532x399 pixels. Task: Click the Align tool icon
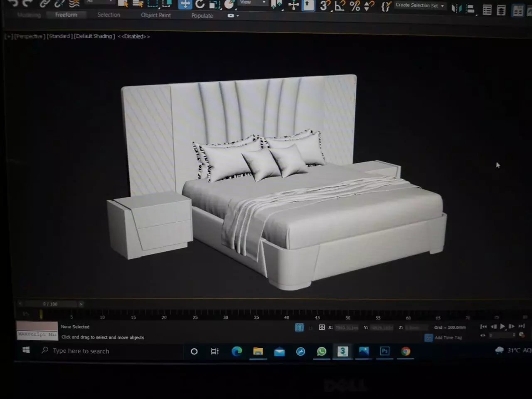[470, 9]
